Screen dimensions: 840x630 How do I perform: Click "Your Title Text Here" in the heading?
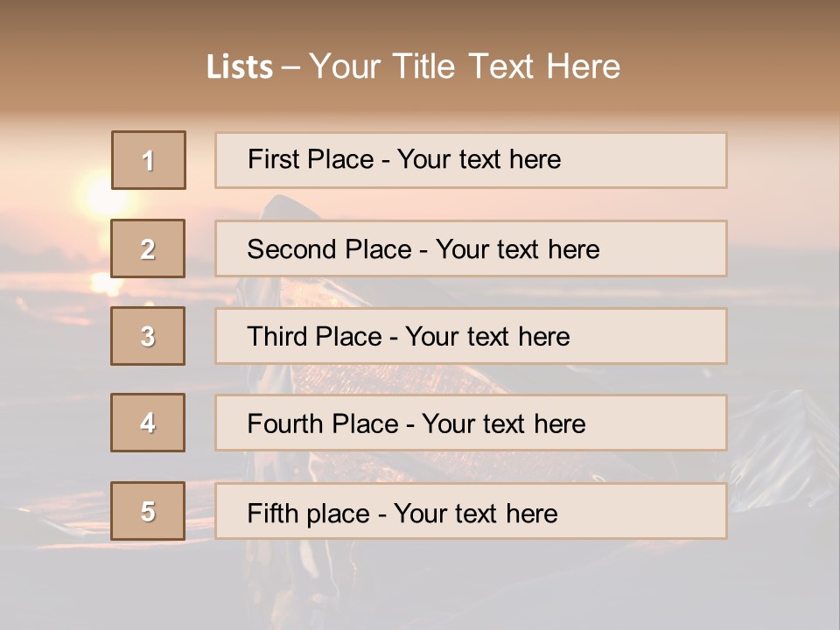[x=465, y=66]
